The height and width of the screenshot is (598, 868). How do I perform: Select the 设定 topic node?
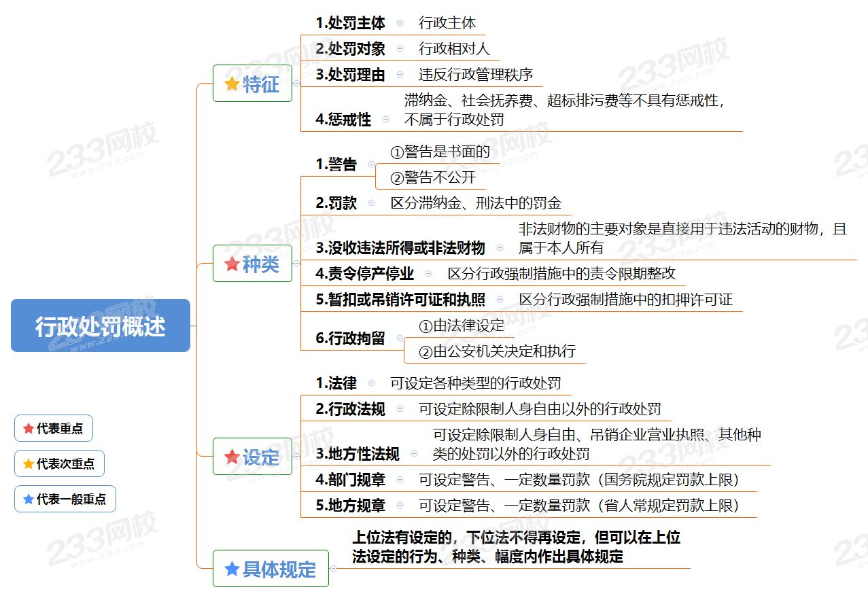point(252,457)
